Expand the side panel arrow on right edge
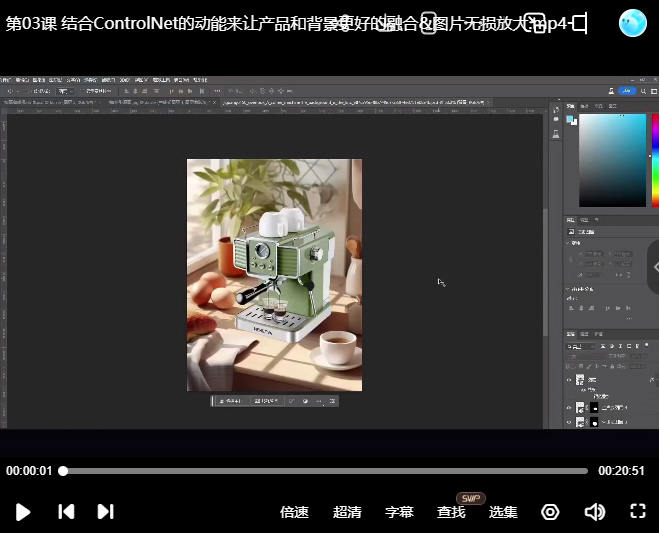This screenshot has height=533, width=659. click(654, 267)
